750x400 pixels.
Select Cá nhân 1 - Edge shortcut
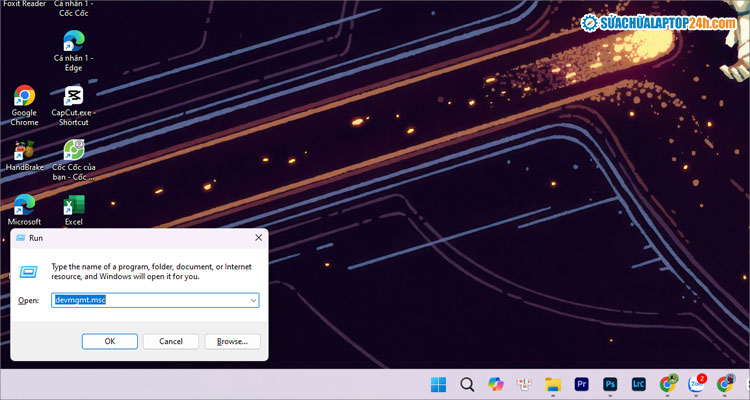click(x=73, y=51)
